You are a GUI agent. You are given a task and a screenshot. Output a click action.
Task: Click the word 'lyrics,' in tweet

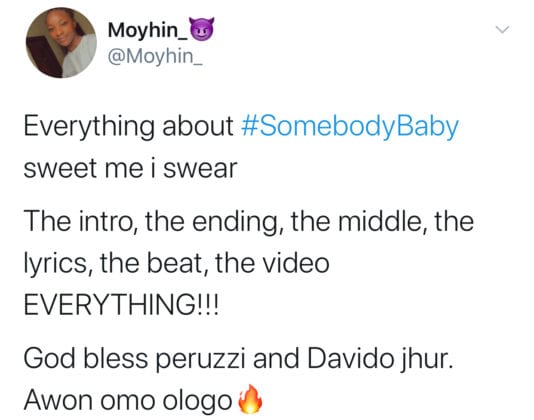click(x=59, y=264)
